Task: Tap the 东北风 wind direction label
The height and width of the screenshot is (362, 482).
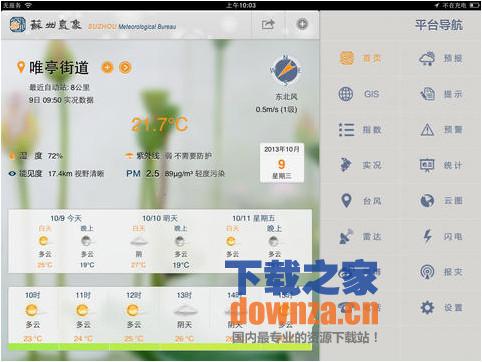Action: coord(286,97)
